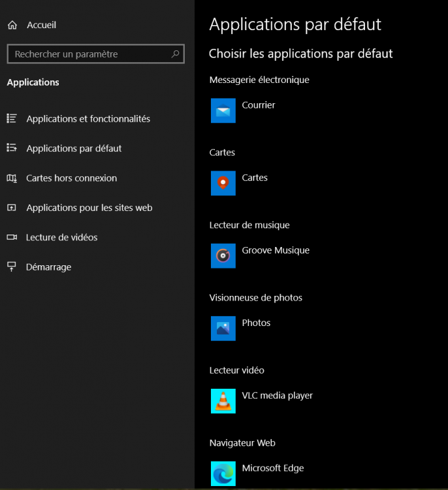Open Applications pour les sites web
448x490 pixels.
[89, 208]
